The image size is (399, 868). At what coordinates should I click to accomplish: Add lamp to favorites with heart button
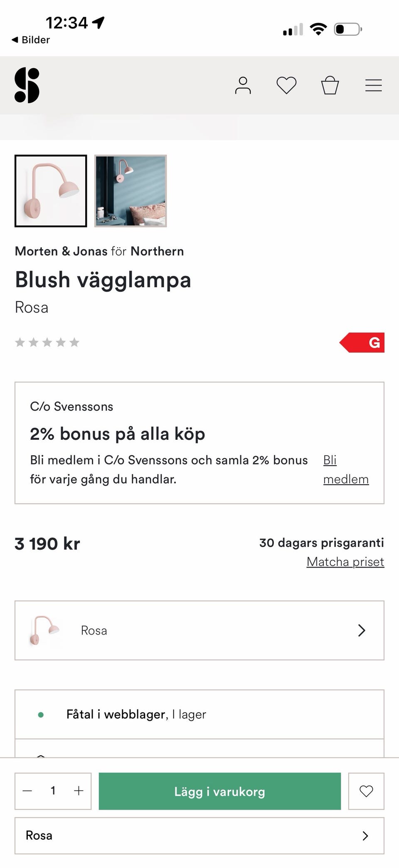pyautogui.click(x=366, y=791)
